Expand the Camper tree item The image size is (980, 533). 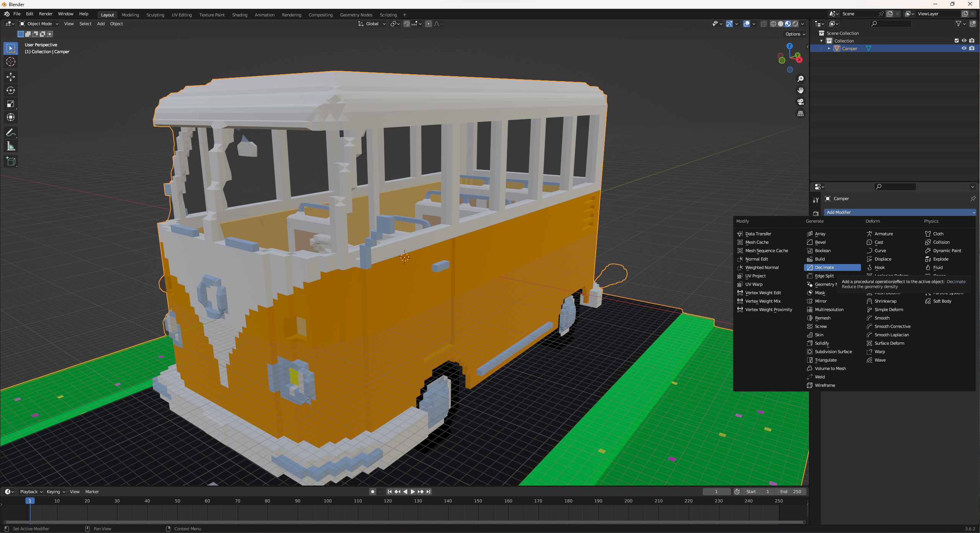click(829, 49)
